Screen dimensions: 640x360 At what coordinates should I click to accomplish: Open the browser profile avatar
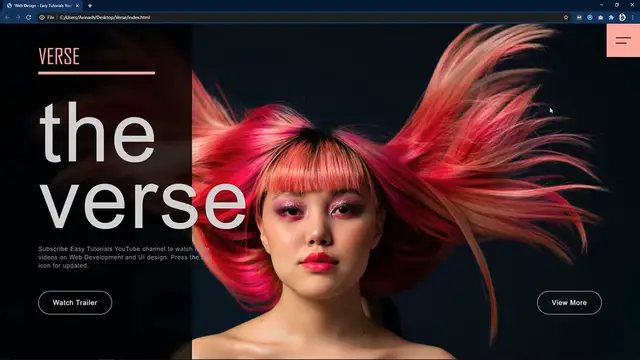[622, 18]
